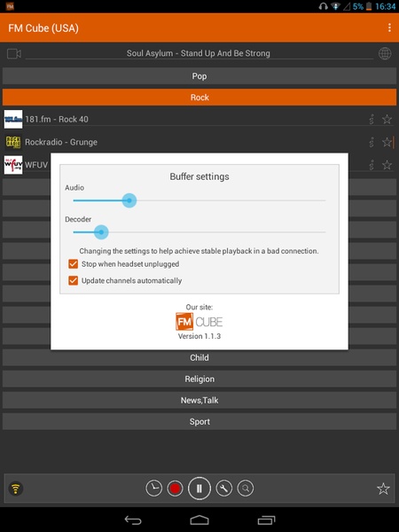
Task: Start recording with the red record button
Action: pos(175,489)
